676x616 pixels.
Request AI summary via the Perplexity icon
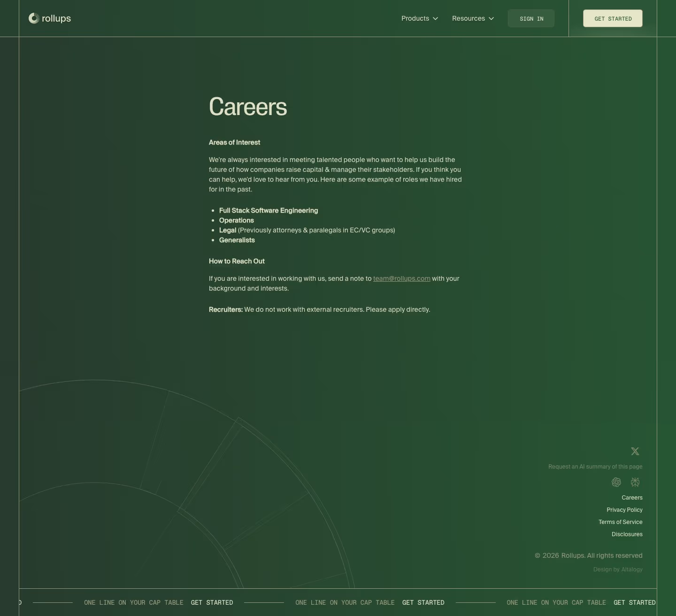click(x=635, y=482)
